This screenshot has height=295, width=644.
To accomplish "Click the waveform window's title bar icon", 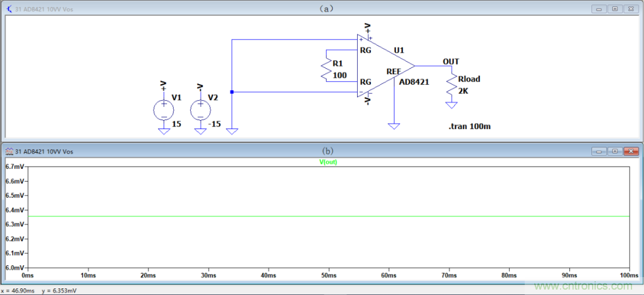I will click(x=9, y=152).
